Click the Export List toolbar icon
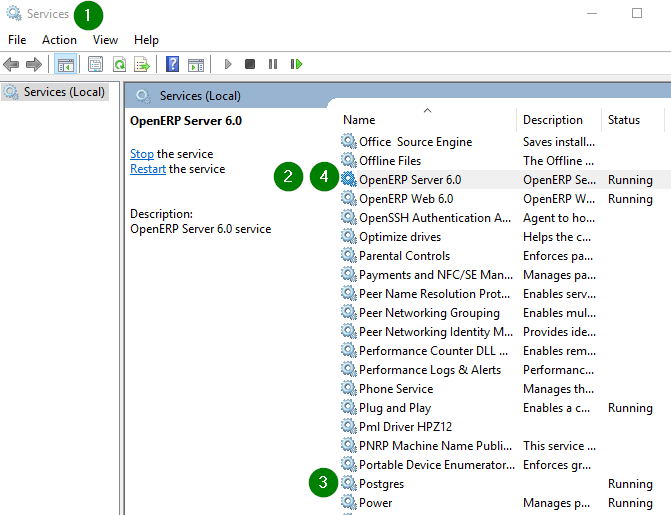 tap(142, 64)
